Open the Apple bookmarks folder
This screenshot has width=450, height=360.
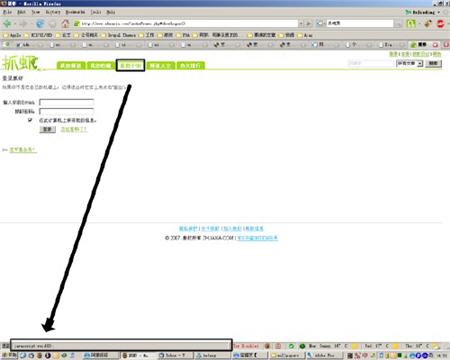pos(12,35)
